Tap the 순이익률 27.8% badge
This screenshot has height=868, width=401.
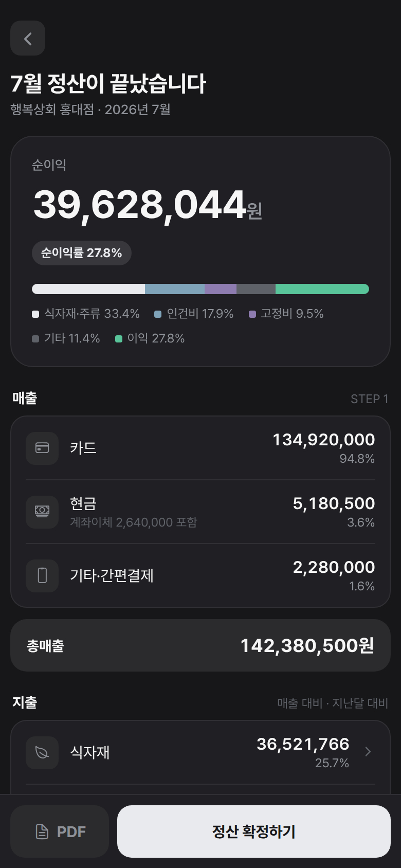coord(82,253)
